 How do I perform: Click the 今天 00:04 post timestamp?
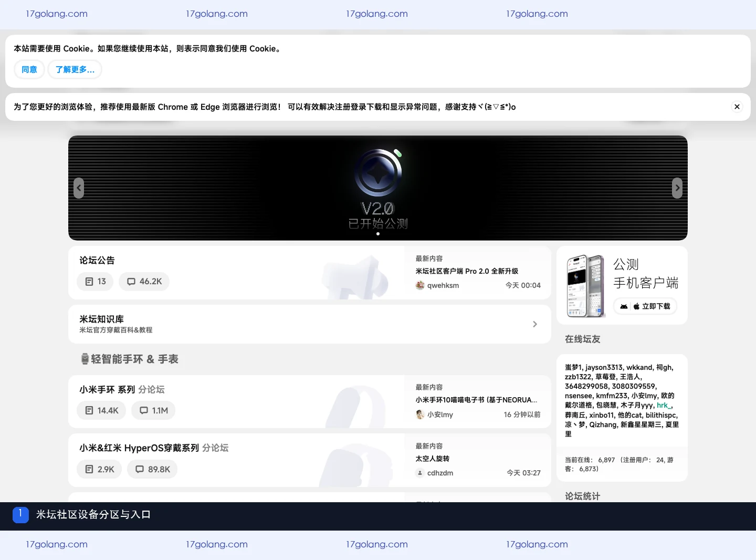[x=523, y=285]
